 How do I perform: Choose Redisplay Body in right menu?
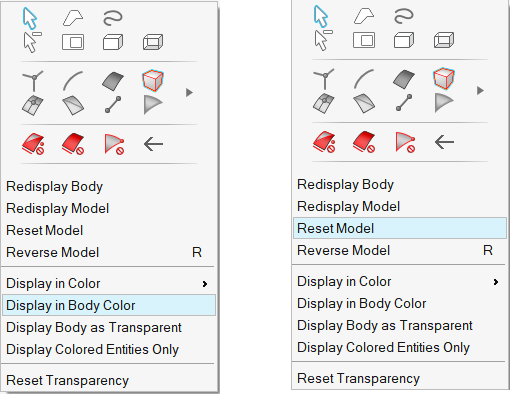(x=400, y=184)
